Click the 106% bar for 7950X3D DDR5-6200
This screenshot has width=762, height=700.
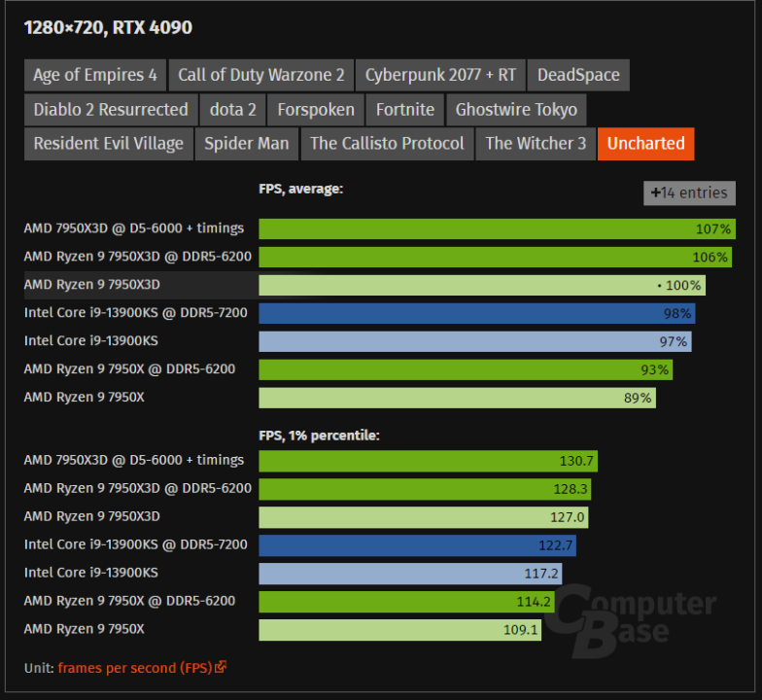(x=496, y=257)
